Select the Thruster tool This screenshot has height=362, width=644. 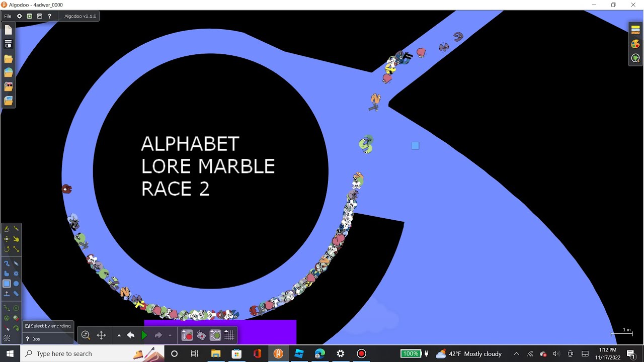(16, 318)
